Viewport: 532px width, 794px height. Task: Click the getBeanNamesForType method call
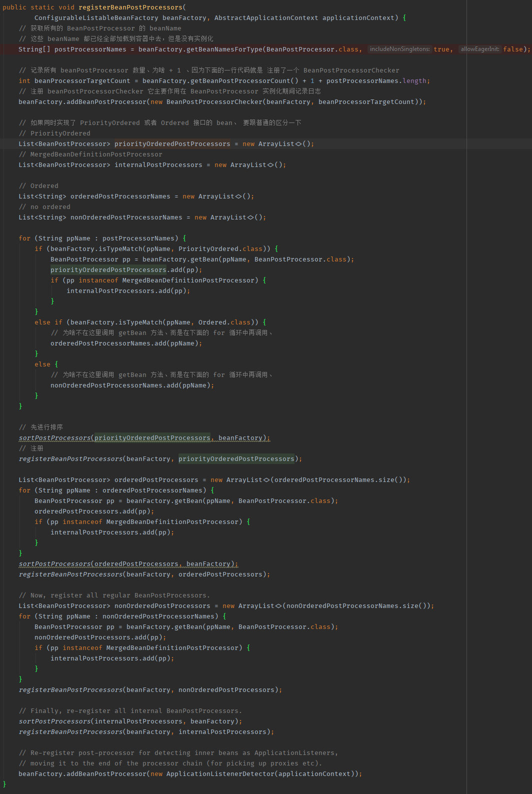click(224, 49)
